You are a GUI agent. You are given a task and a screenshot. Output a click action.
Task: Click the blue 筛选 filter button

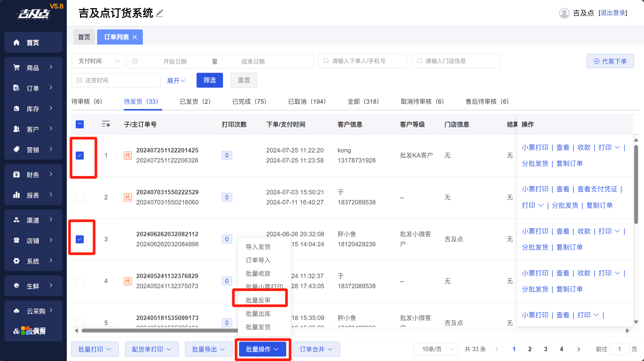210,80
